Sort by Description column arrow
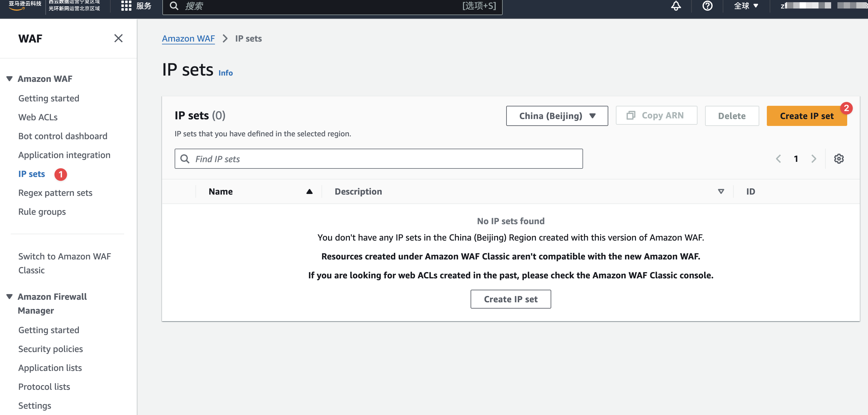This screenshot has height=415, width=868. point(721,191)
